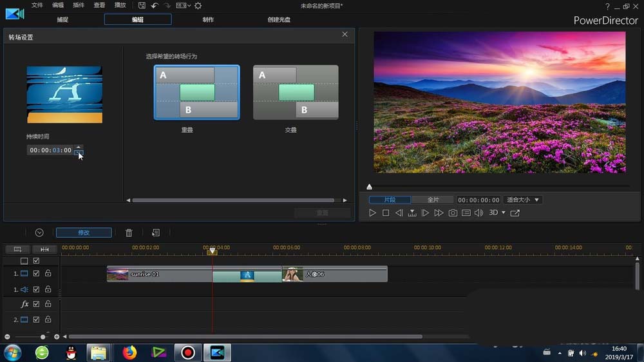644x362 pixels.
Task: Open the 编辑 menu in menu bar
Action: (58, 5)
